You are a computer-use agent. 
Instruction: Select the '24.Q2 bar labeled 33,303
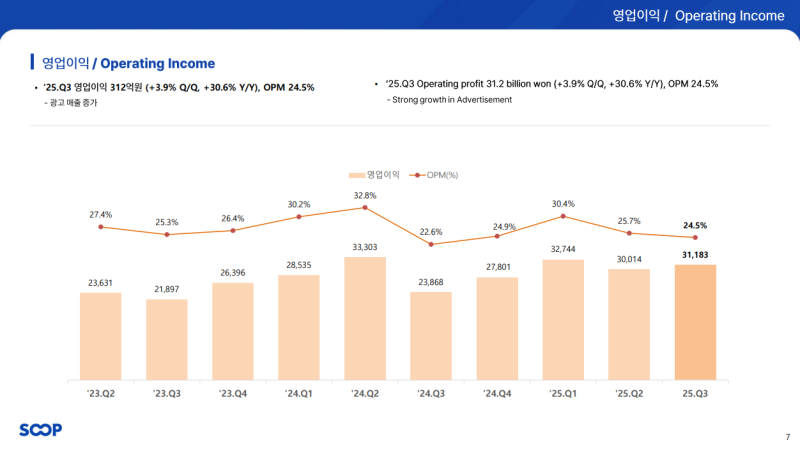pos(365,318)
